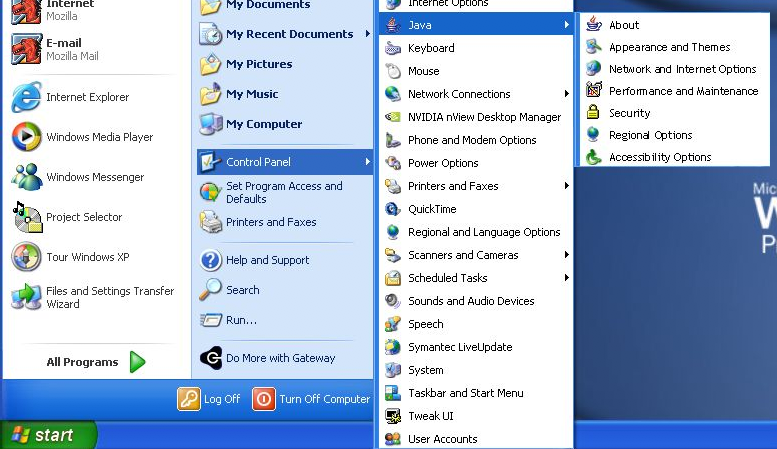Open Help and Support
The width and height of the screenshot is (777, 449).
tap(284, 260)
